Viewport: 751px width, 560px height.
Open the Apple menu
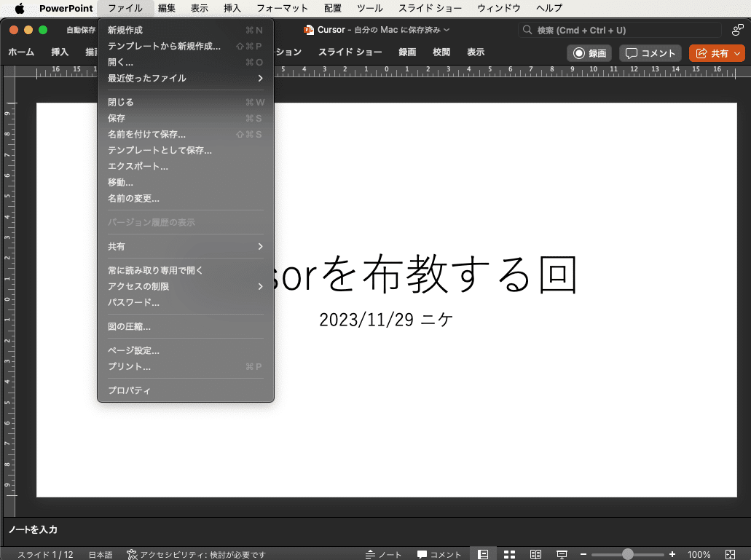point(20,8)
